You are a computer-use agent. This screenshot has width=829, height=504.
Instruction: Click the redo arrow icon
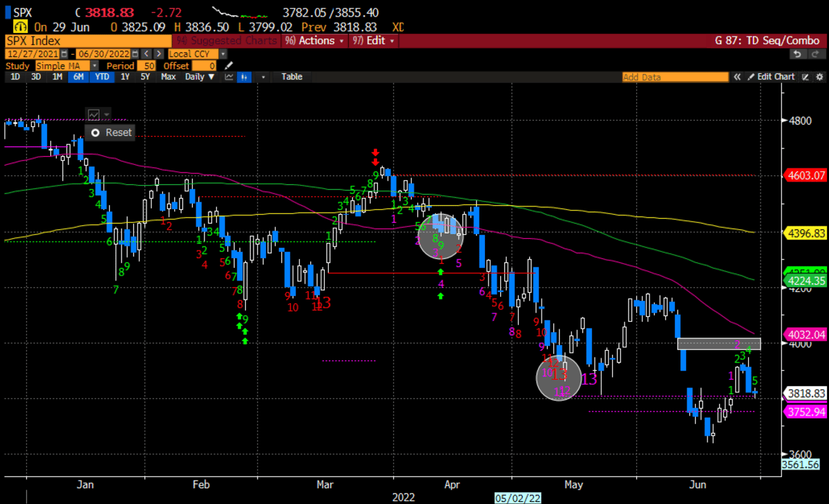click(x=817, y=54)
